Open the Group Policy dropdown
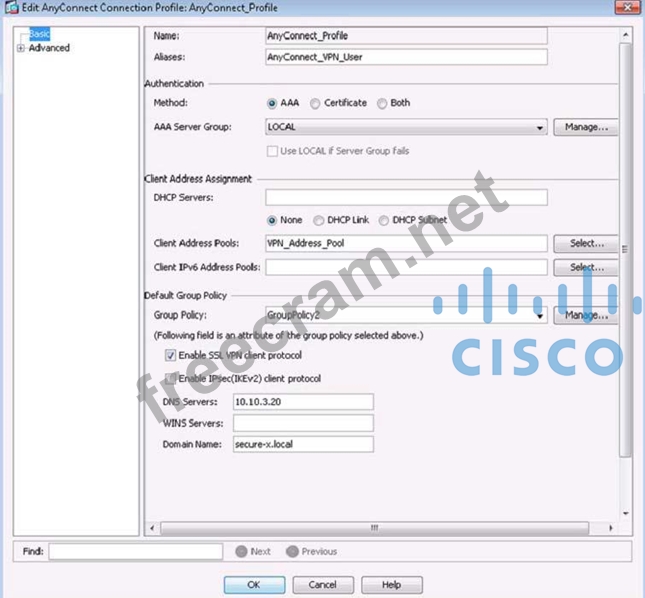The height and width of the screenshot is (598, 645). point(541,315)
